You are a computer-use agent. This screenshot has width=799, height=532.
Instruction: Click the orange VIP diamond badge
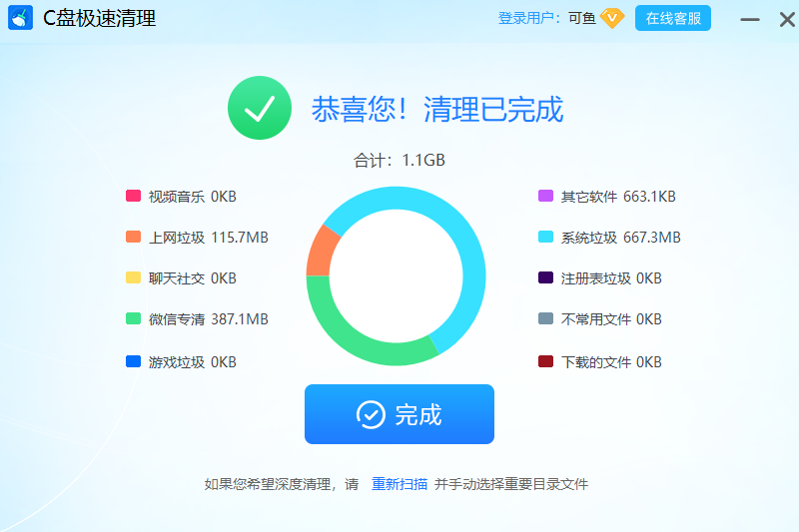pos(612,18)
